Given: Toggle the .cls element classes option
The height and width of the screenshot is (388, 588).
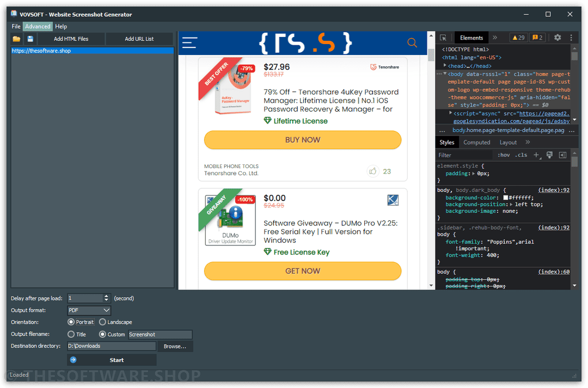Looking at the screenshot, I should [521, 155].
